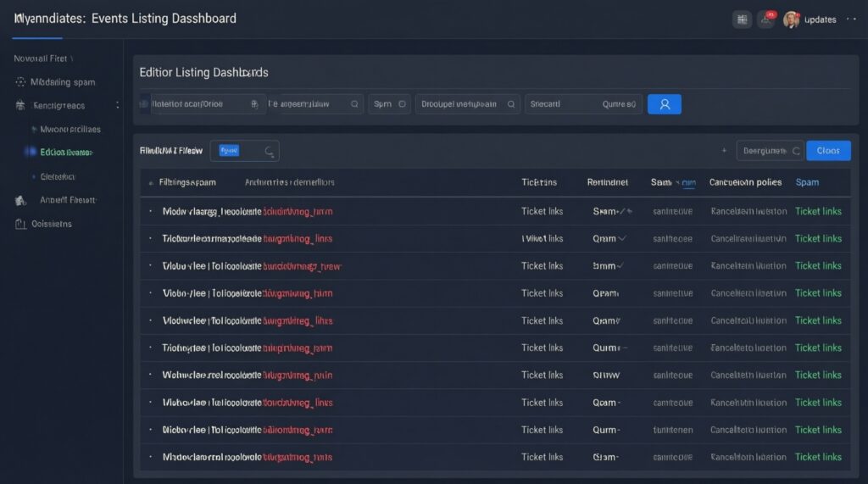
Task: Click the 'Ticketins' column header
Action: [539, 182]
